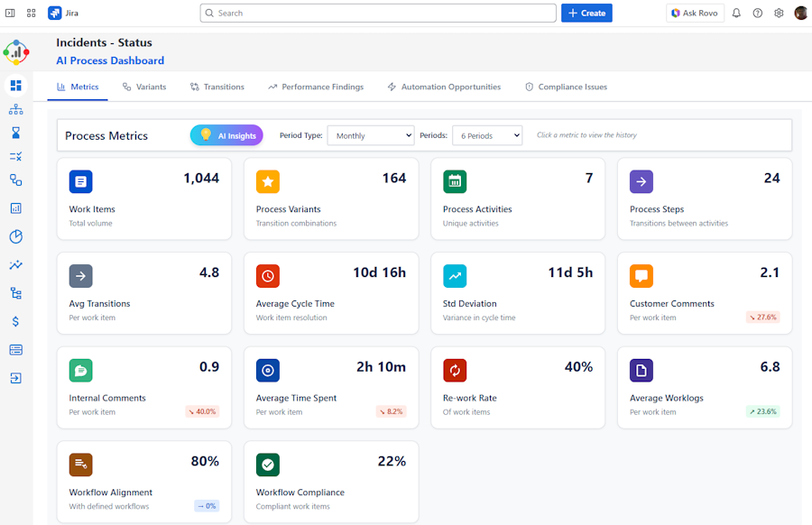Expand the Periods dropdown

(x=487, y=136)
